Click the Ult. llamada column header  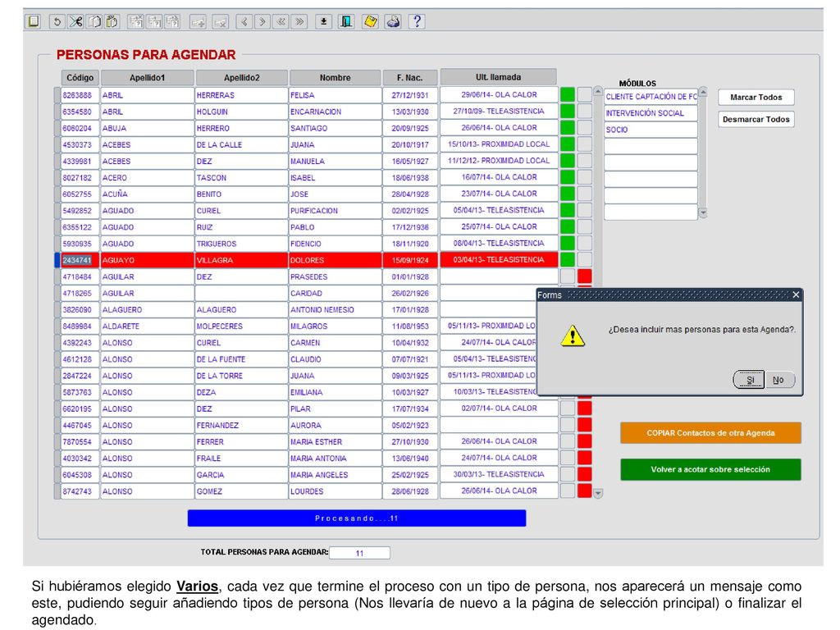point(498,76)
